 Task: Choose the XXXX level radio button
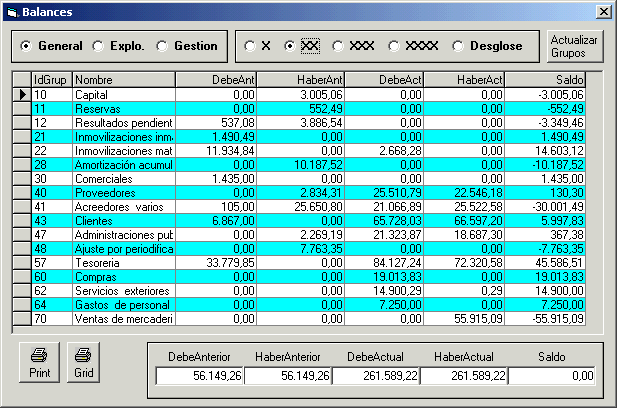pyautogui.click(x=395, y=46)
